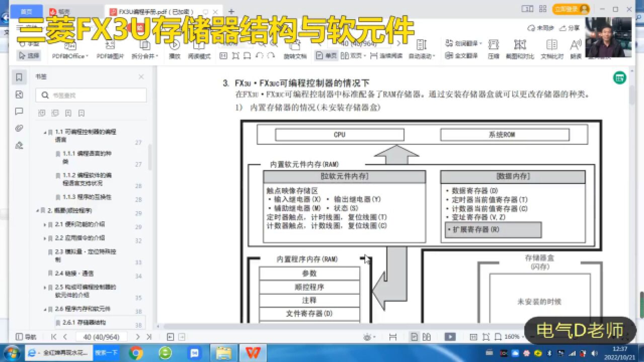
Task: Click the 分享 share button
Action: point(569,28)
